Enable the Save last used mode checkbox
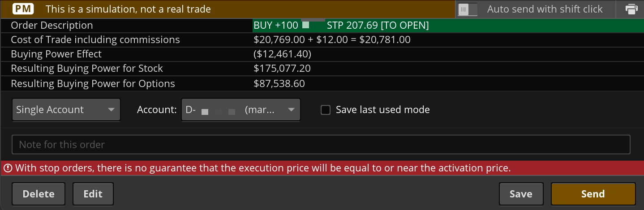Viewport: 644px width, 210px height. click(326, 110)
